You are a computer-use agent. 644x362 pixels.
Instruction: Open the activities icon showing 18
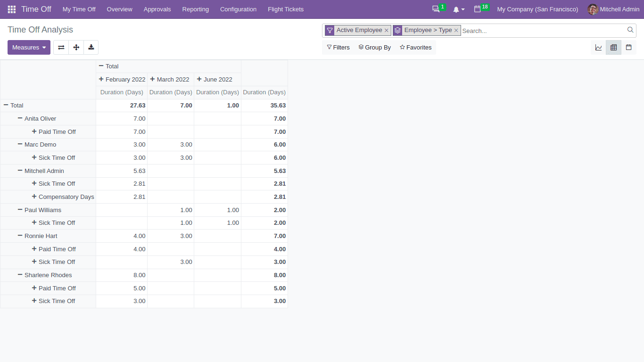click(x=478, y=9)
